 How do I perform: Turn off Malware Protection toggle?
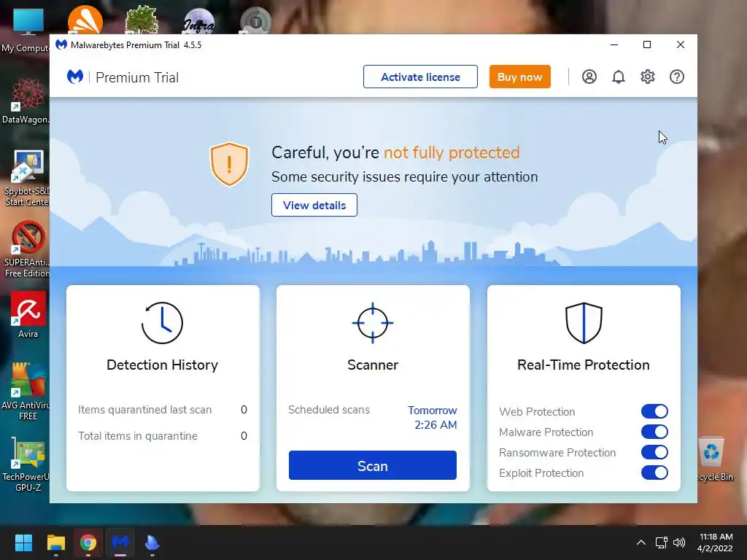[654, 432]
